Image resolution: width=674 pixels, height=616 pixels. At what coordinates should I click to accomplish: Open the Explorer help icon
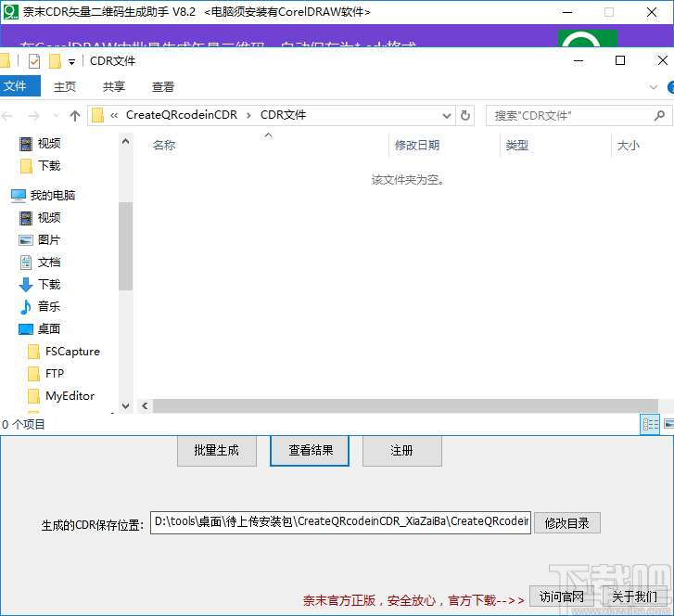[670, 87]
